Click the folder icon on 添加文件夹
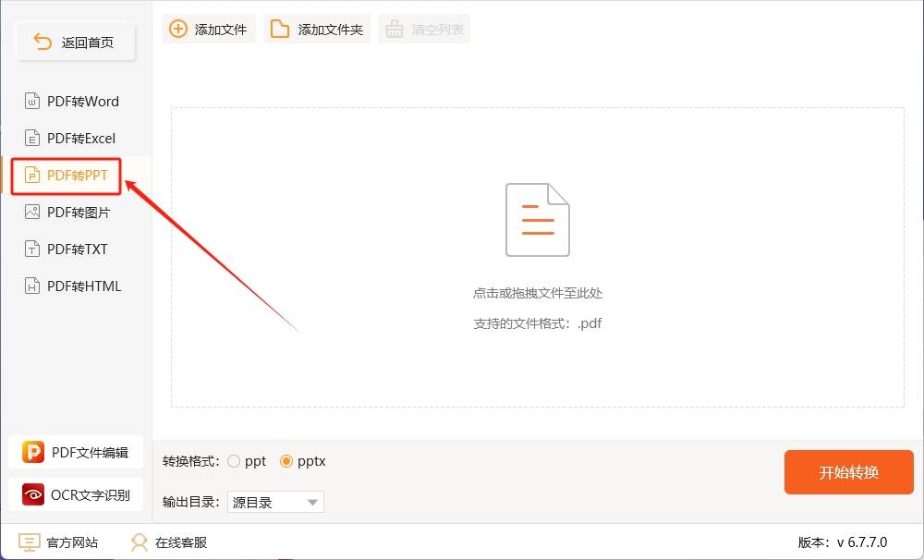Image resolution: width=924 pixels, height=560 pixels. 281,29
